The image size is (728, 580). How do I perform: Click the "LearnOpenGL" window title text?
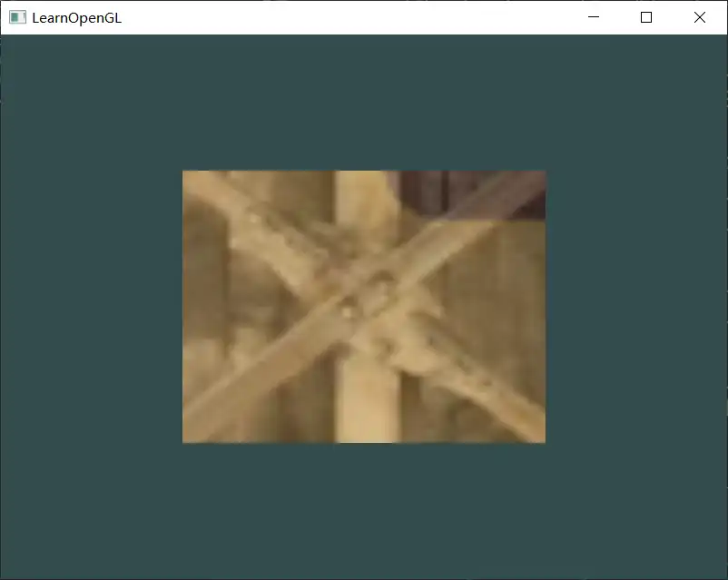[x=76, y=17]
